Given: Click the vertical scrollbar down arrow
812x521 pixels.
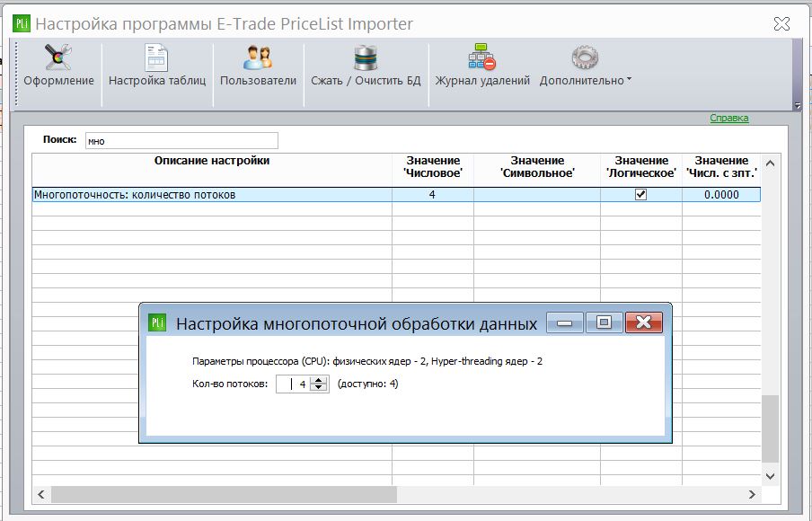Looking at the screenshot, I should pos(770,476).
